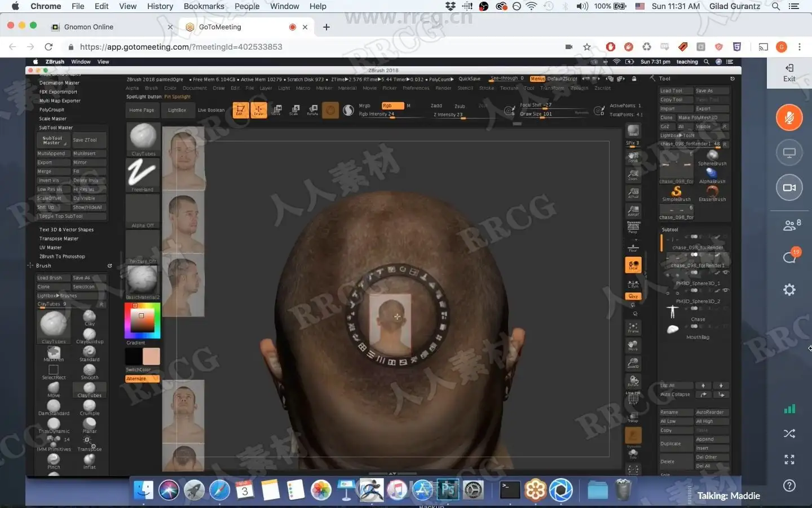The height and width of the screenshot is (508, 812).
Task: Click the Duplicate subtool button
Action: (x=676, y=444)
